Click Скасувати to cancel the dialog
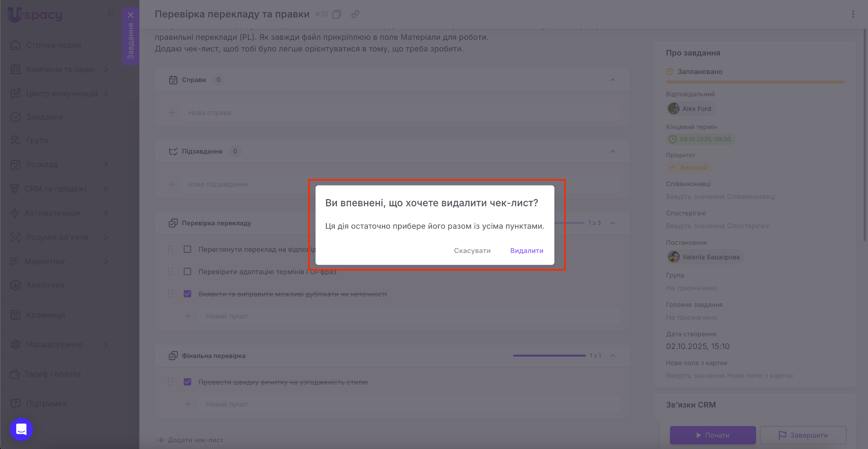Screen dimensions: 868x449 [472, 251]
